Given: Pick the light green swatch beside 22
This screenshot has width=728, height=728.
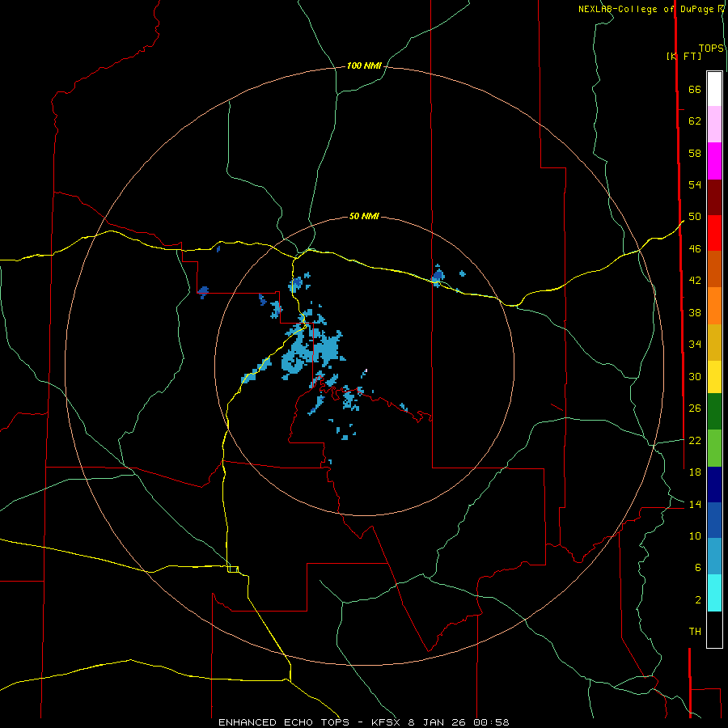Looking at the screenshot, I should (x=714, y=448).
